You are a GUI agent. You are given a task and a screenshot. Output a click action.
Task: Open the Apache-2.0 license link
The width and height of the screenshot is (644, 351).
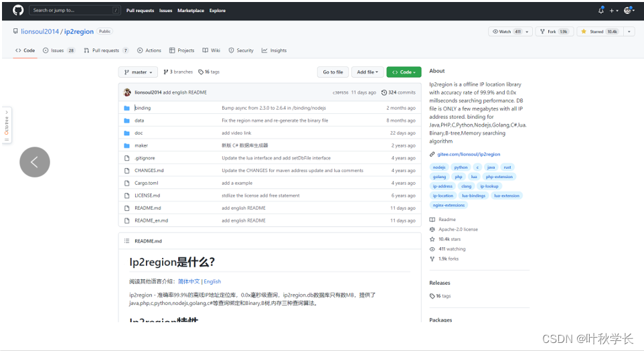(x=458, y=229)
